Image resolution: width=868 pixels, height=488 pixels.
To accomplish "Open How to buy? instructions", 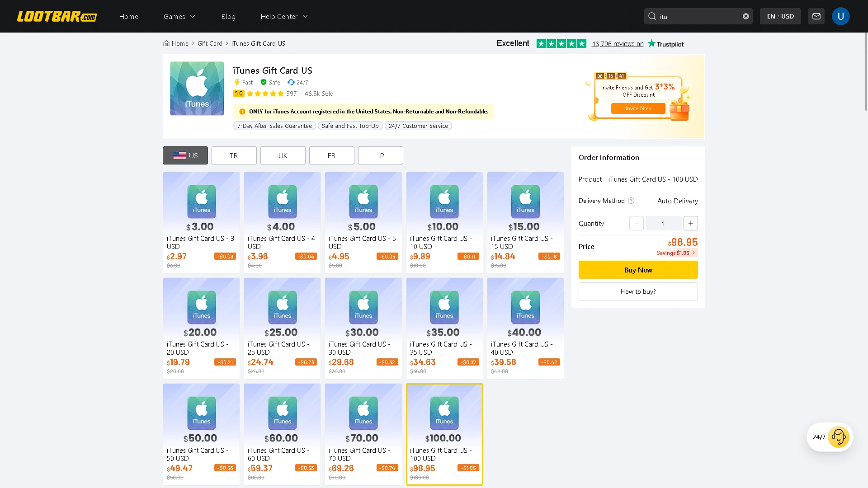I will click(x=638, y=291).
